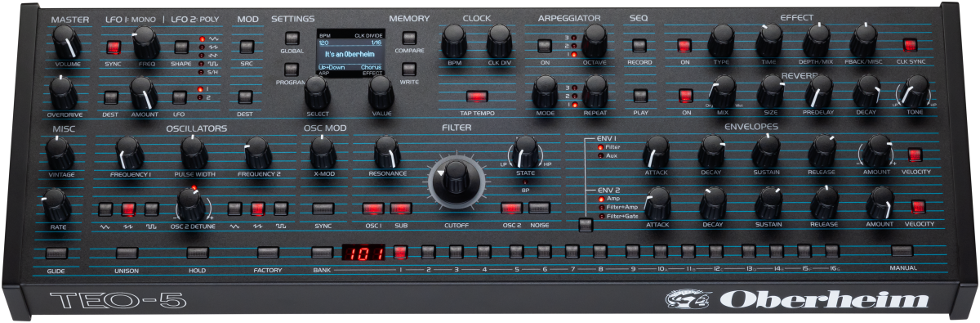Select lit program button 1
The image size is (980, 323).
pyautogui.click(x=400, y=252)
